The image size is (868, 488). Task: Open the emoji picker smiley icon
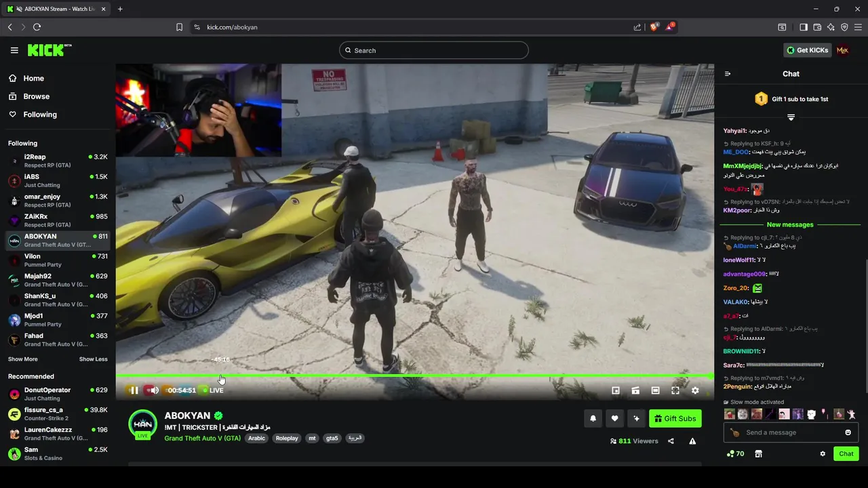pyautogui.click(x=848, y=432)
